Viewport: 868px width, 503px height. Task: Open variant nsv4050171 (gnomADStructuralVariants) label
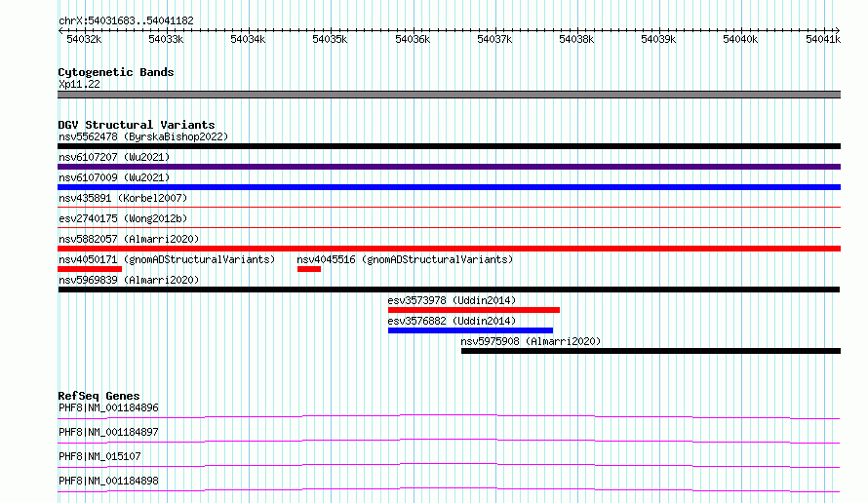pos(167,259)
